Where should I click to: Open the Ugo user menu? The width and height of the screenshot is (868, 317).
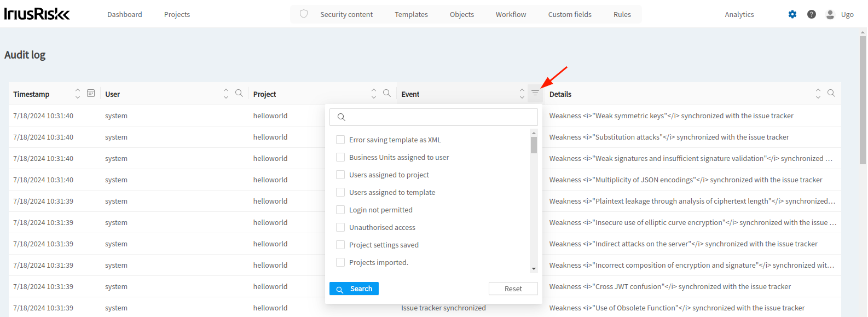coord(847,15)
